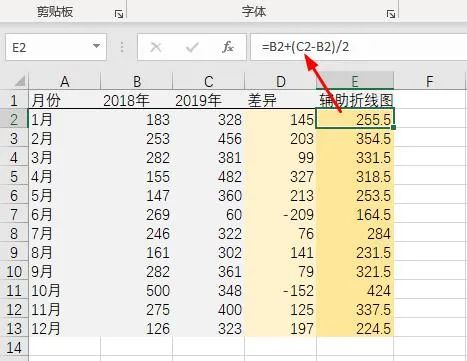Select column E header
Image resolution: width=467 pixels, height=361 pixels.
[x=355, y=81]
